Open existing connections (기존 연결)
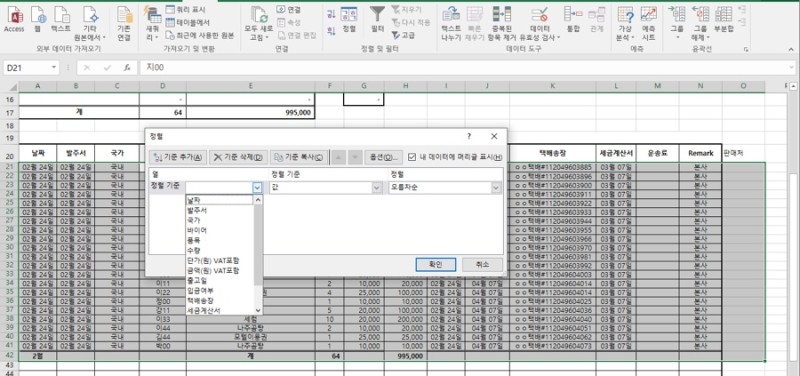 (124, 23)
